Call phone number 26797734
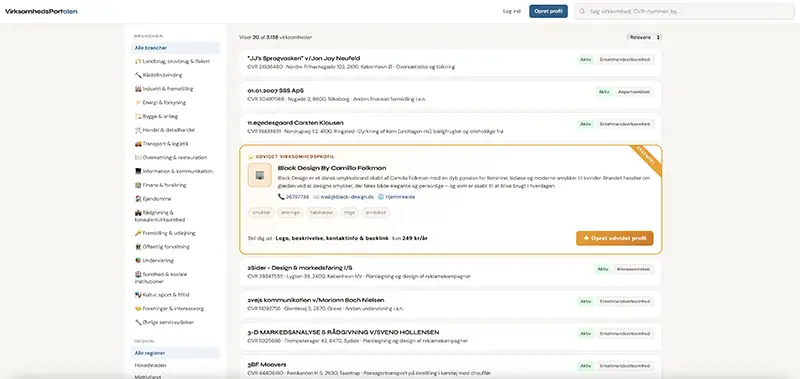 click(293, 196)
